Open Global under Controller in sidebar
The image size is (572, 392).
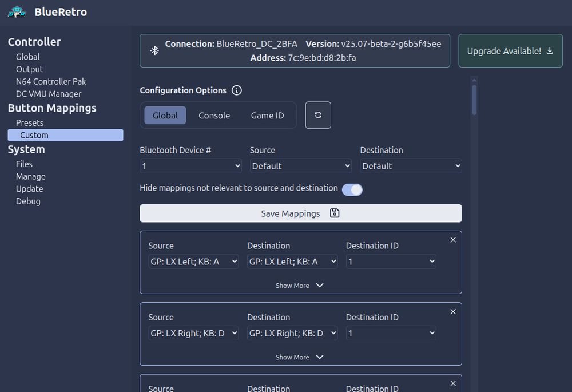point(27,57)
